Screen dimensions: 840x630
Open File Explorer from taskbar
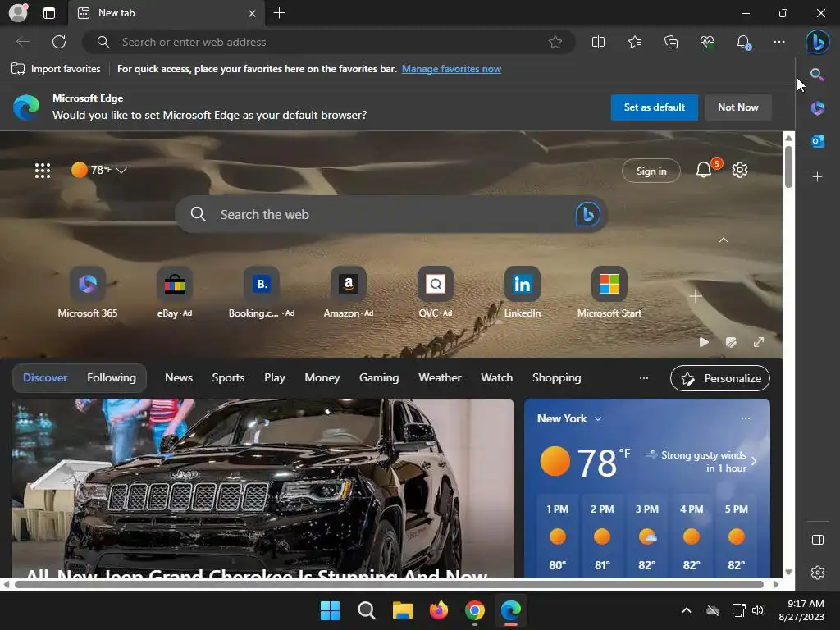click(402, 610)
